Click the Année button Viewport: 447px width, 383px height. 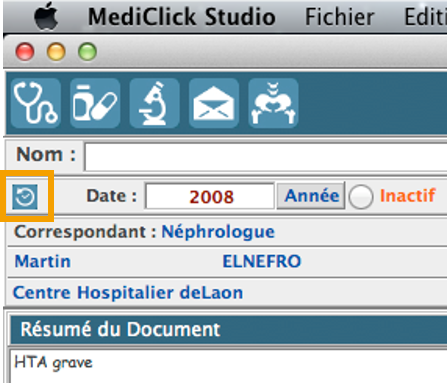[311, 196]
